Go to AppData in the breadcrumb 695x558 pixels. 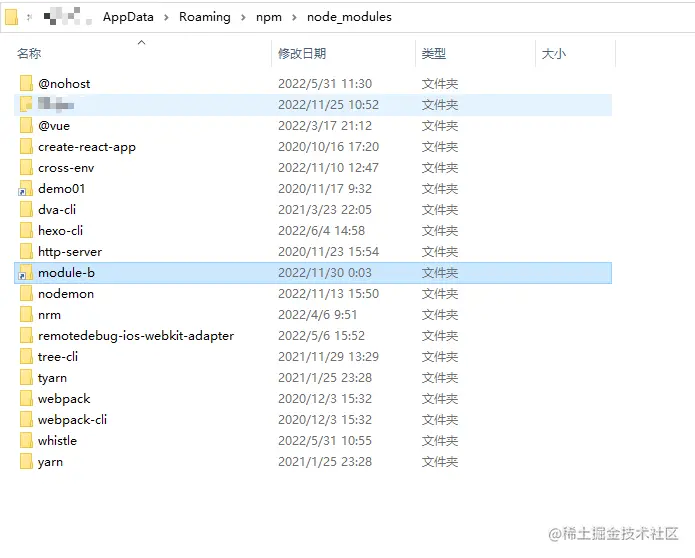pyautogui.click(x=128, y=17)
